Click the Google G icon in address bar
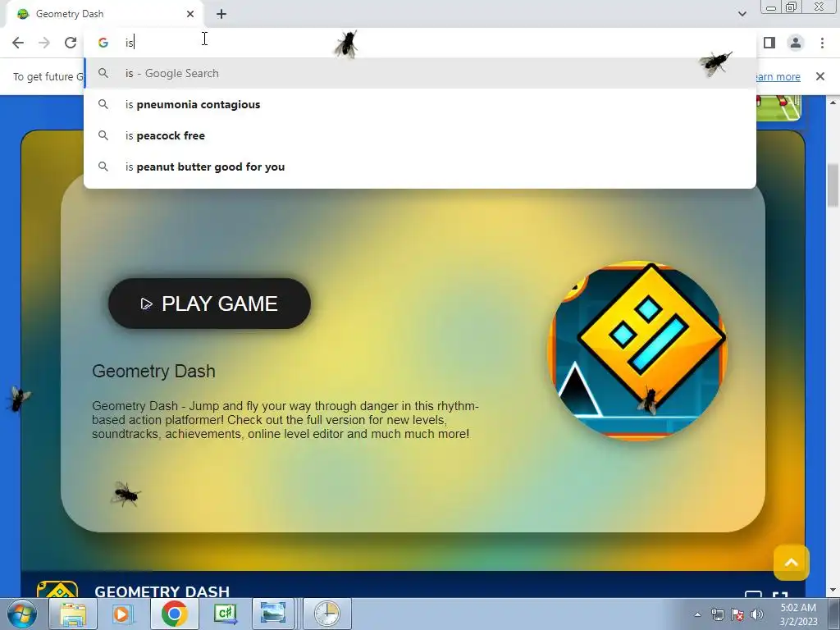This screenshot has width=840, height=630. pyautogui.click(x=103, y=43)
